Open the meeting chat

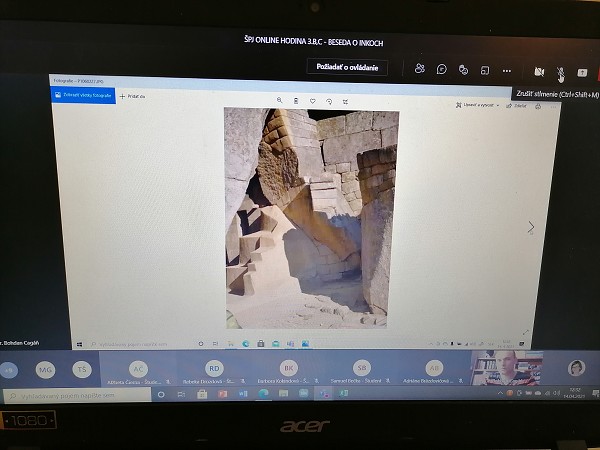442,70
